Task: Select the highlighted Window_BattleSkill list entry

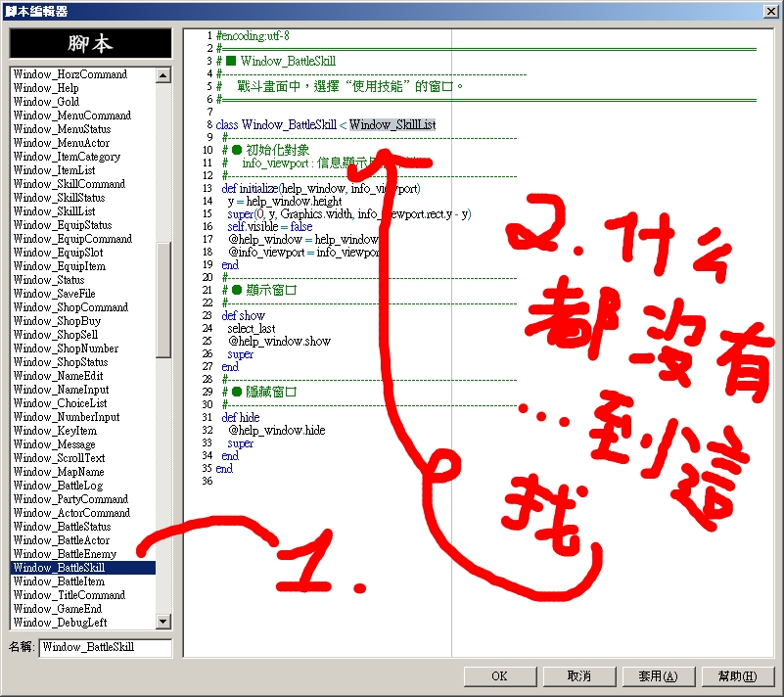Action: 83,568
